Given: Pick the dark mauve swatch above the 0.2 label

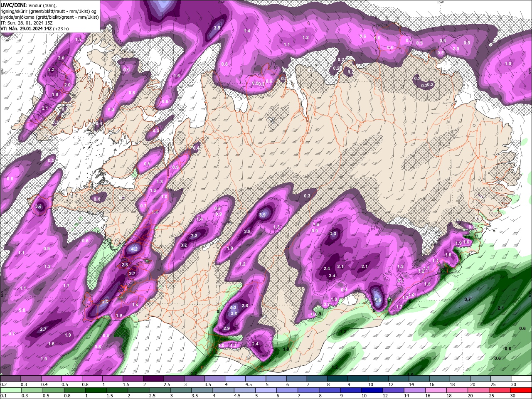Looking at the screenshot, I should click(x=10, y=379).
